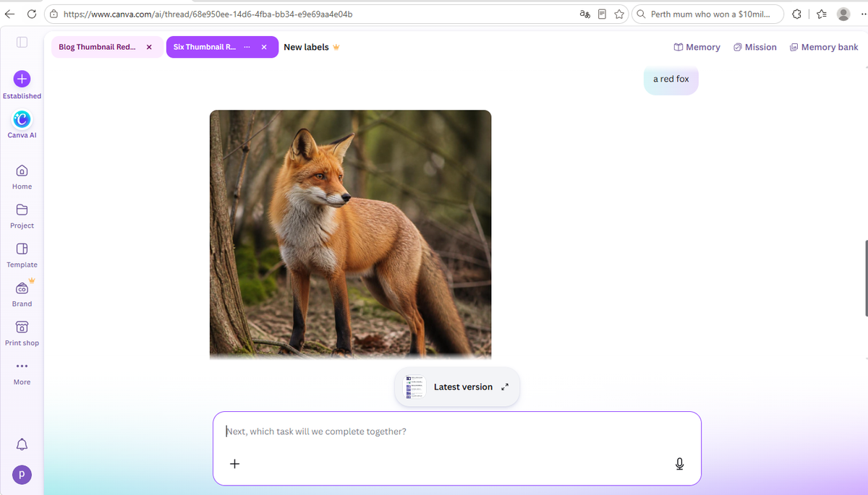Screen dimensions: 868x495
Task: Click the purple plus Established button
Action: [x=22, y=78]
